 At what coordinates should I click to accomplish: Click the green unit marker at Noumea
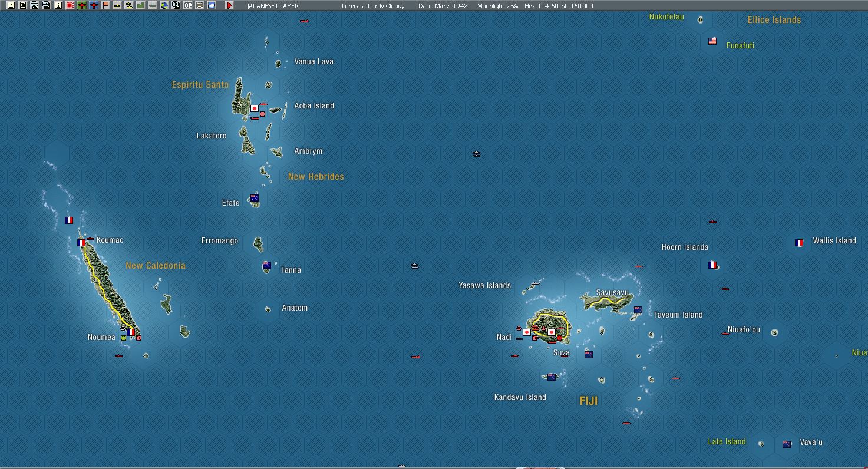pyautogui.click(x=124, y=338)
